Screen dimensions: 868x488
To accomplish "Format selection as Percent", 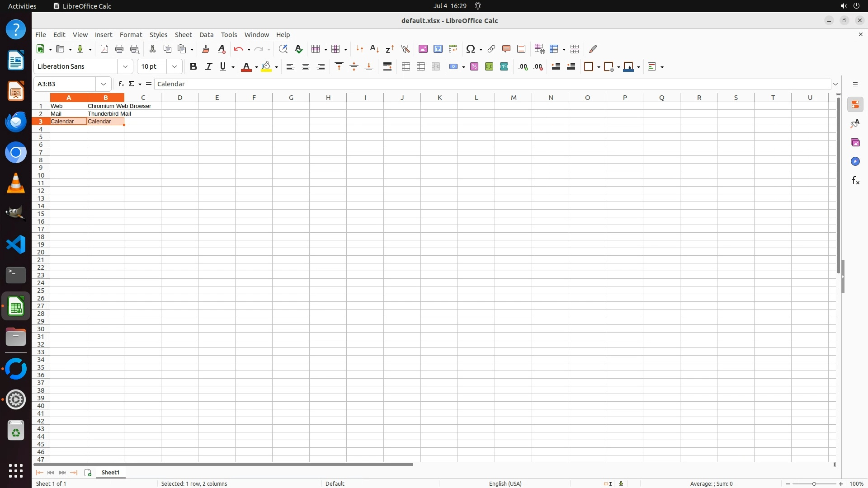I will point(474,67).
